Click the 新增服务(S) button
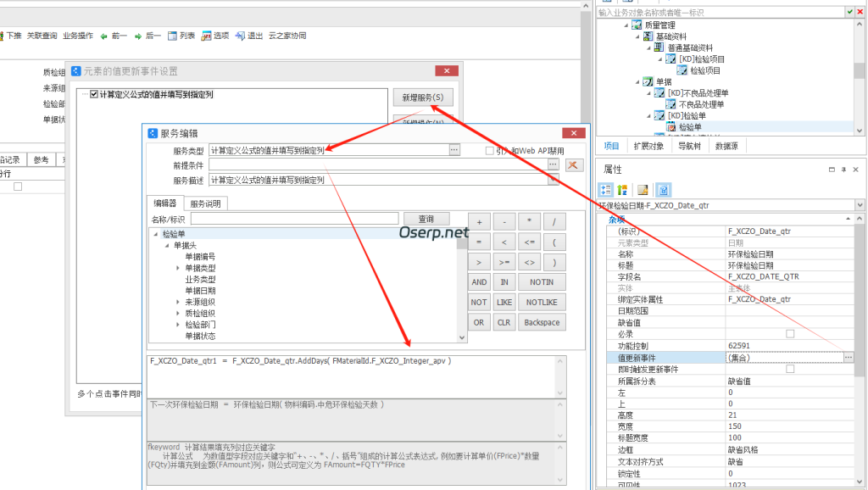 point(424,96)
